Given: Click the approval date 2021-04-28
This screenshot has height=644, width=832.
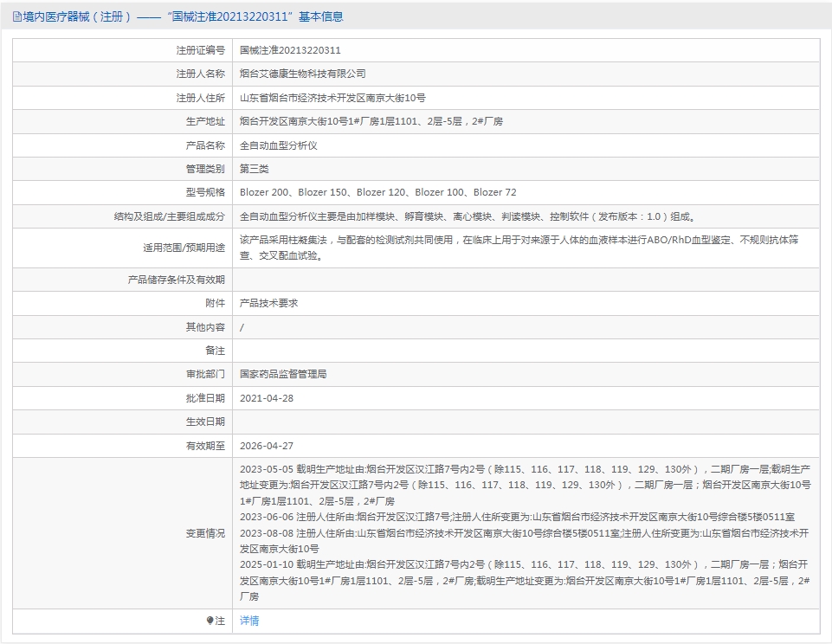Looking at the screenshot, I should pos(267,398).
